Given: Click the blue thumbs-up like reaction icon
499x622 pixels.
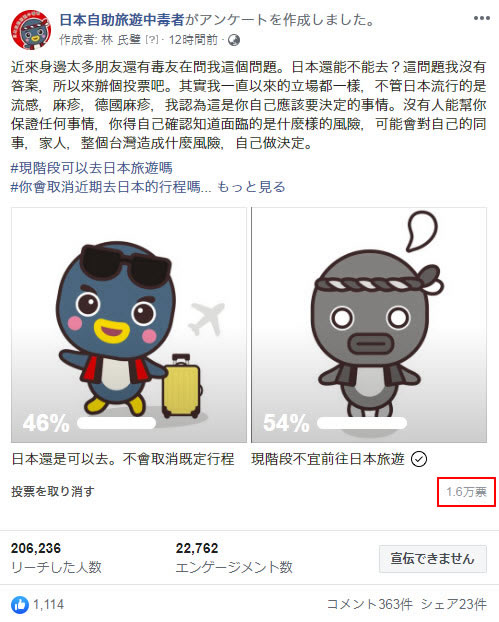Looking at the screenshot, I should [20, 605].
